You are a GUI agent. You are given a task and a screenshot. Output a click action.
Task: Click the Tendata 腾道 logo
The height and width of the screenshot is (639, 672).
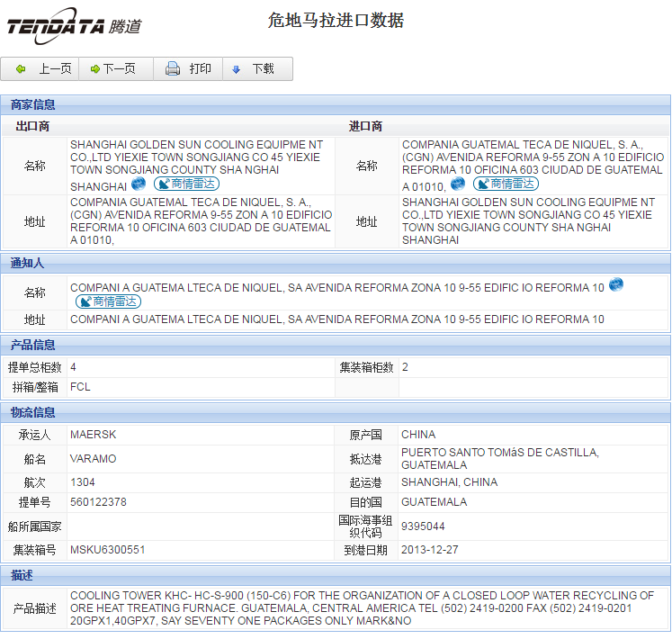[x=74, y=27]
